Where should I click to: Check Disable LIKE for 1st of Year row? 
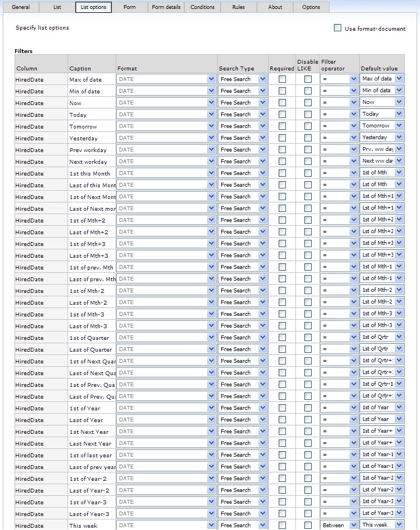308,408
